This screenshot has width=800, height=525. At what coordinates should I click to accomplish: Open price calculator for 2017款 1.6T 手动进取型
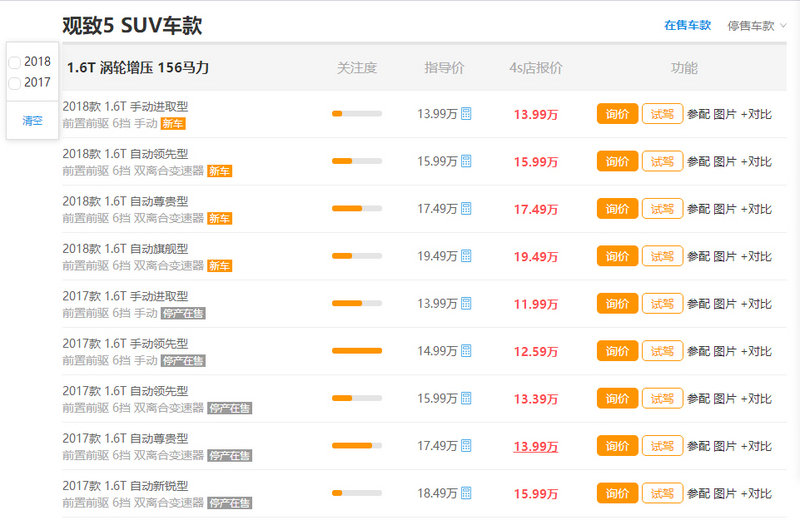click(466, 303)
